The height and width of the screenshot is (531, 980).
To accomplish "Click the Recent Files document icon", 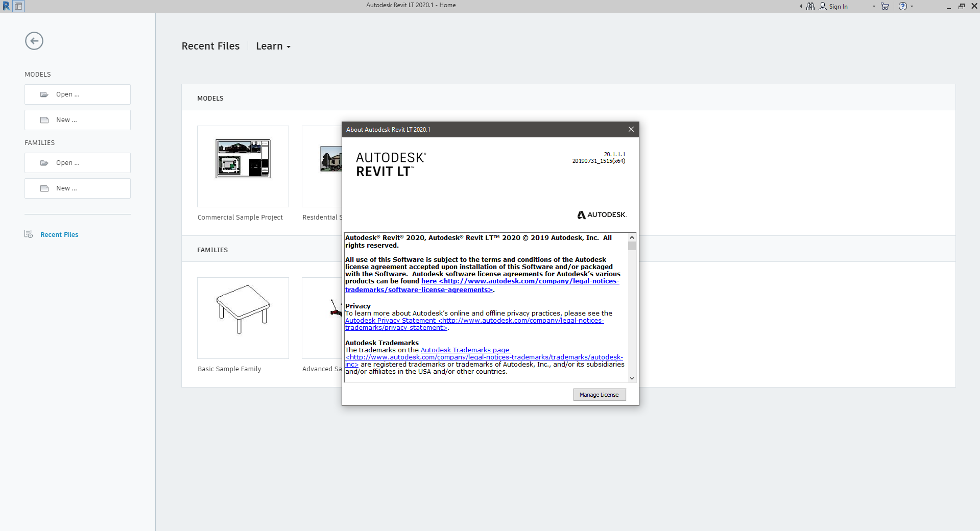I will tap(29, 234).
